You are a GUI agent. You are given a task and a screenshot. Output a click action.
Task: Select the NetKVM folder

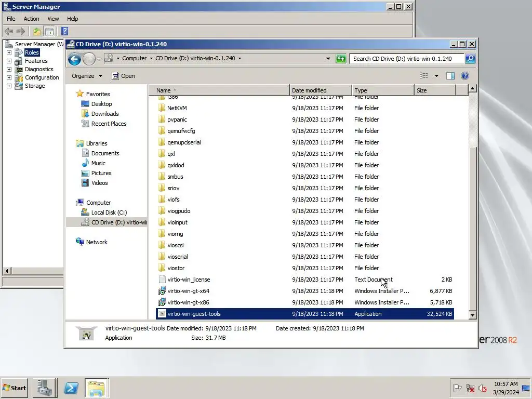(177, 108)
